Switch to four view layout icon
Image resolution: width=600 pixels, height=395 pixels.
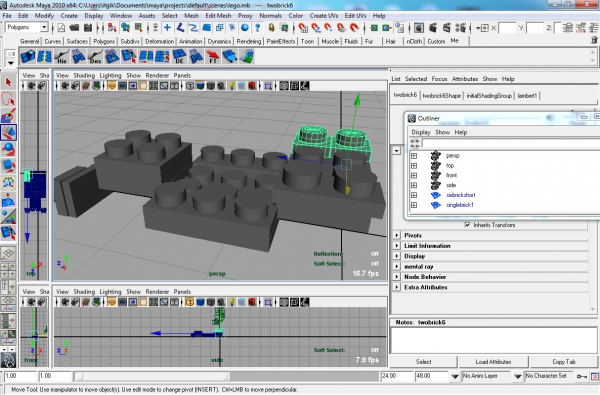(x=8, y=270)
